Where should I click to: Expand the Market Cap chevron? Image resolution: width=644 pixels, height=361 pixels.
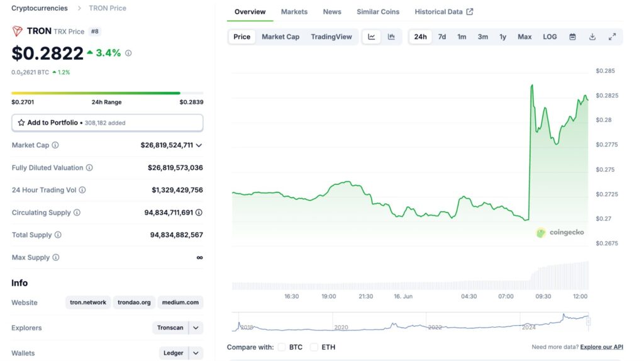point(199,145)
